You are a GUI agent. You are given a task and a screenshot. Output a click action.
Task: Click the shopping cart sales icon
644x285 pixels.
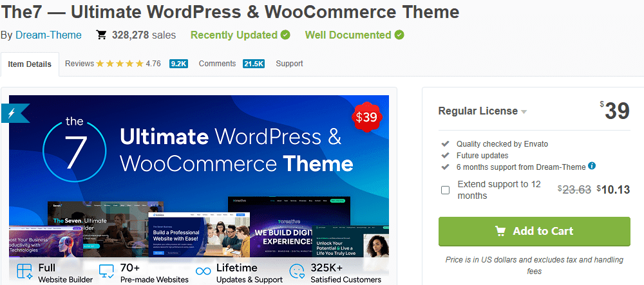pyautogui.click(x=102, y=35)
